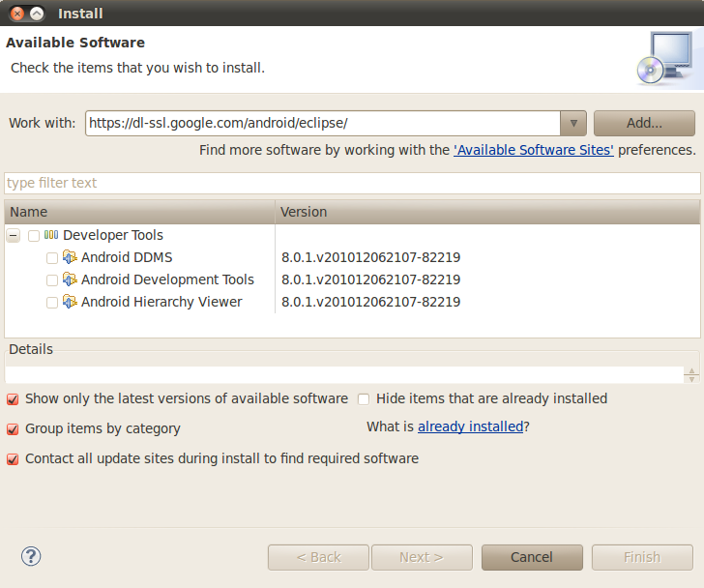Image resolution: width=704 pixels, height=588 pixels.
Task: Click the Android DDMS feature icon
Action: [70, 257]
